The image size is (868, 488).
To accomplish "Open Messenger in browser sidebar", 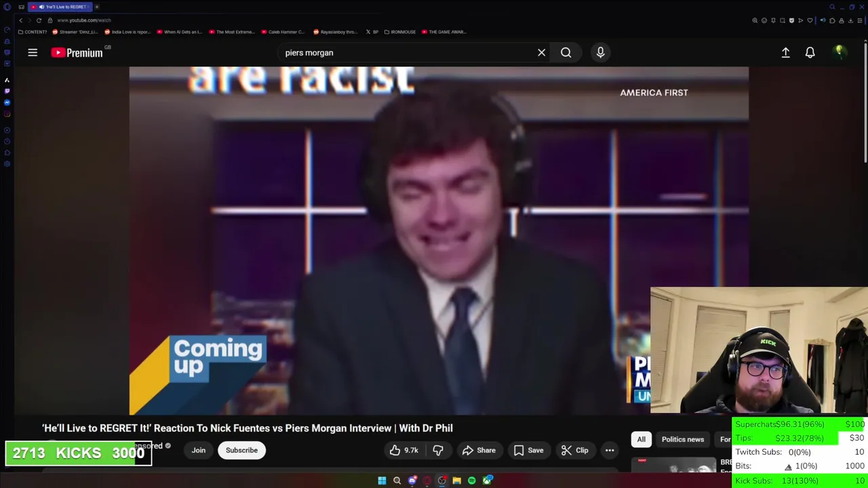I will click(x=7, y=103).
